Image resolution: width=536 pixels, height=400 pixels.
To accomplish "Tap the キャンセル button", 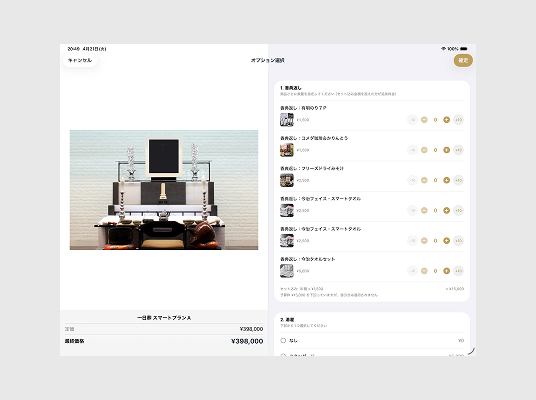I will 80,60.
